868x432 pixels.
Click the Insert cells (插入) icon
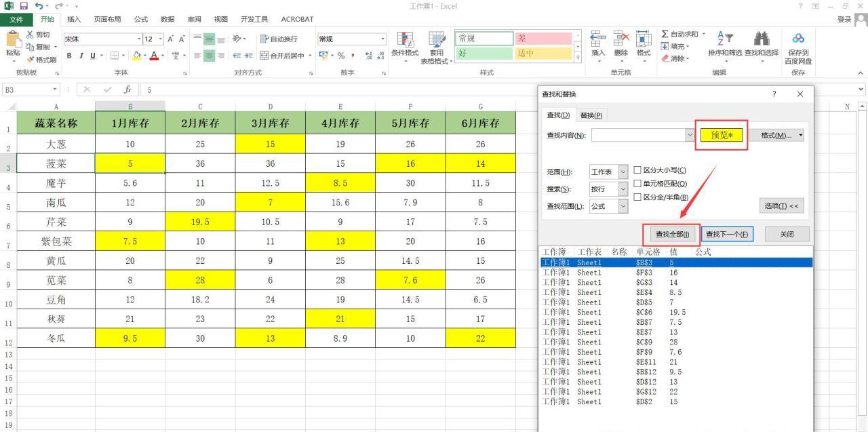(x=598, y=39)
